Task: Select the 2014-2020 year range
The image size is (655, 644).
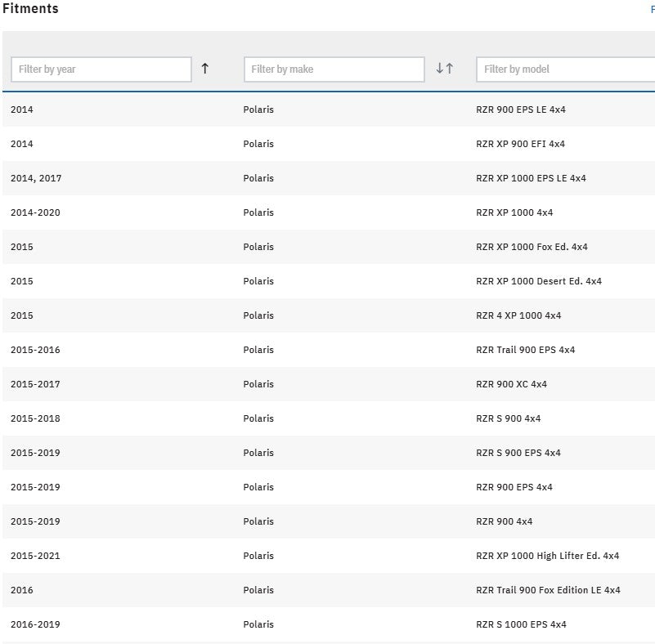Action: coord(35,212)
